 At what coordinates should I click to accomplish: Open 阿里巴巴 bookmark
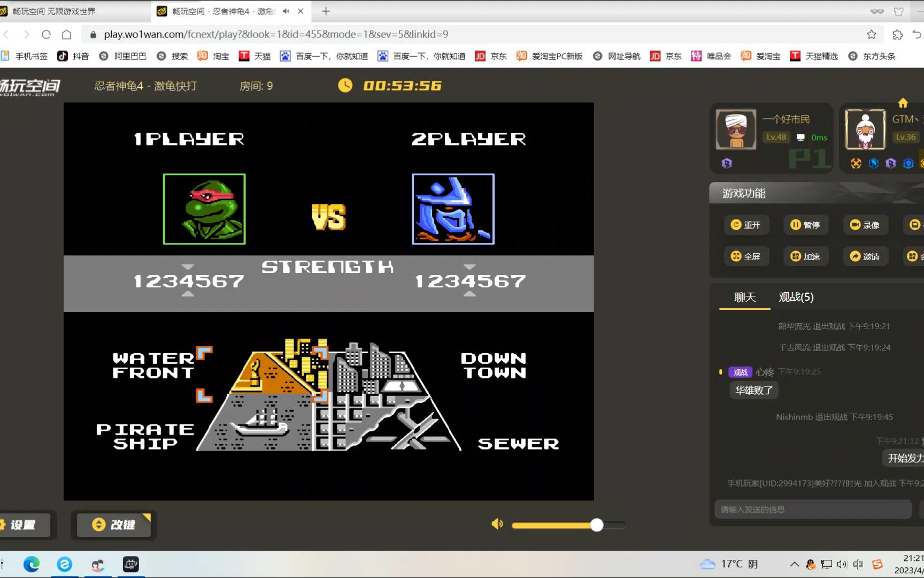click(123, 56)
